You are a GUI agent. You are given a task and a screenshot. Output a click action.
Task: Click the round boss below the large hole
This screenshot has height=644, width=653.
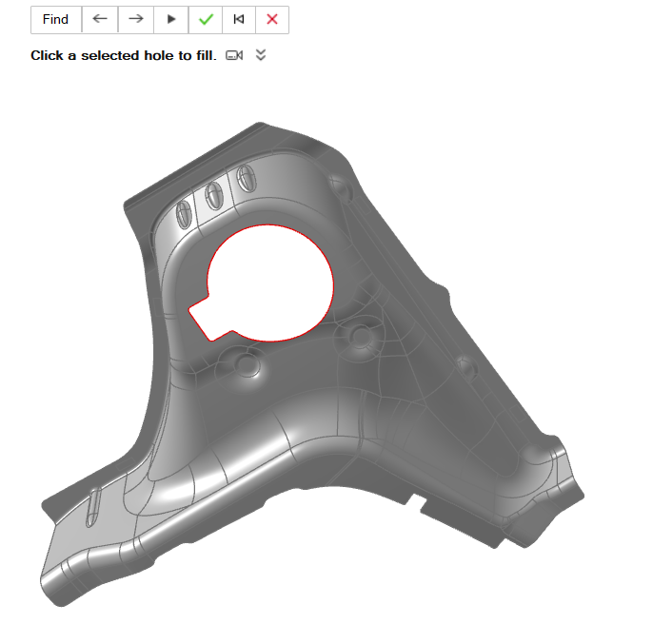point(247,363)
